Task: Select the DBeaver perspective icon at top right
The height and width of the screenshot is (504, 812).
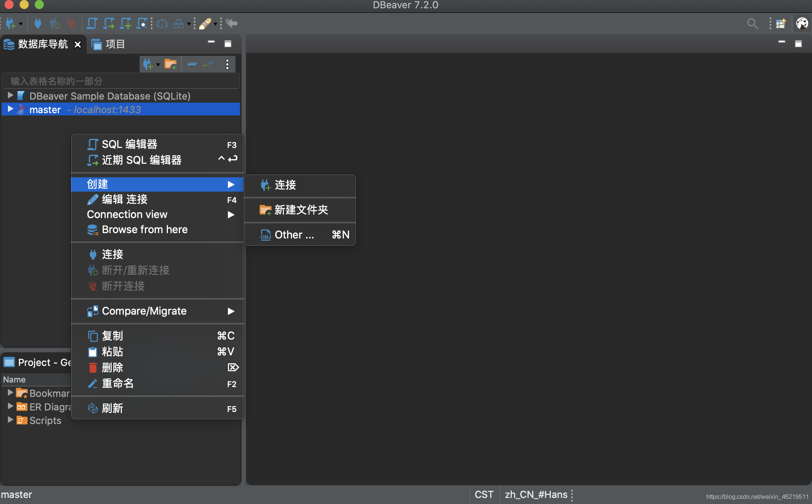Action: point(802,23)
